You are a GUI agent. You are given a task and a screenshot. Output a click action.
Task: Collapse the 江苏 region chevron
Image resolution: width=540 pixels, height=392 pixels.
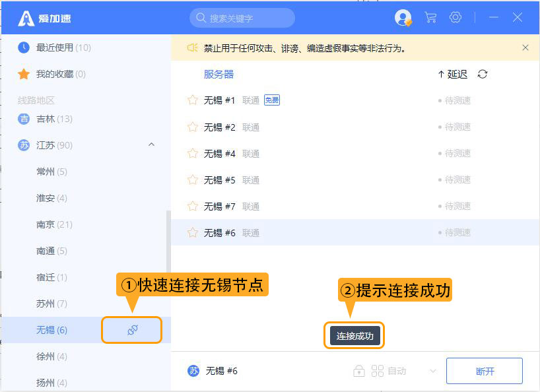pyautogui.click(x=151, y=145)
